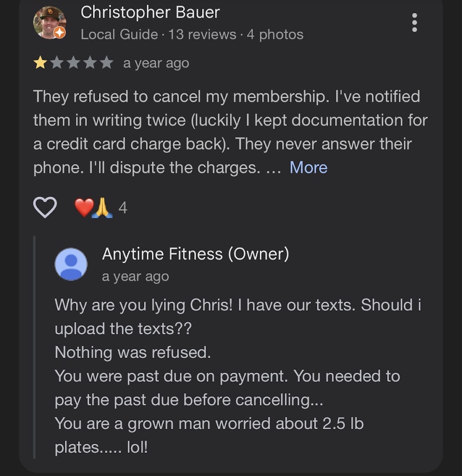The height and width of the screenshot is (476, 462).
Task: Select the Anytime Fitness (Owner) name
Action: click(195, 254)
